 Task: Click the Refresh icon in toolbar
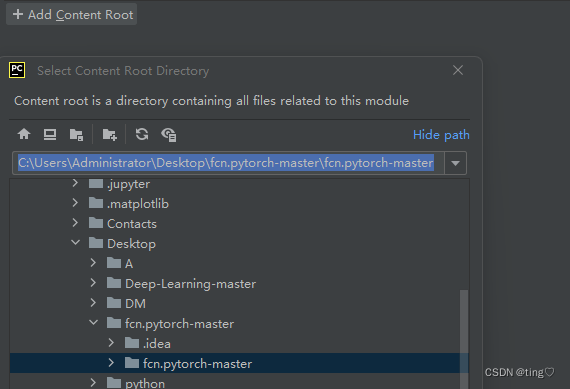coord(142,134)
